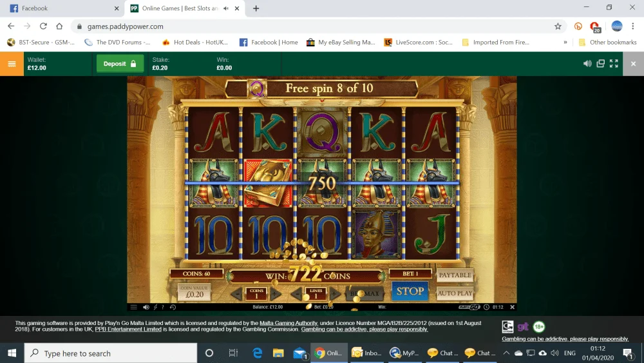Reload the current page

43,26
